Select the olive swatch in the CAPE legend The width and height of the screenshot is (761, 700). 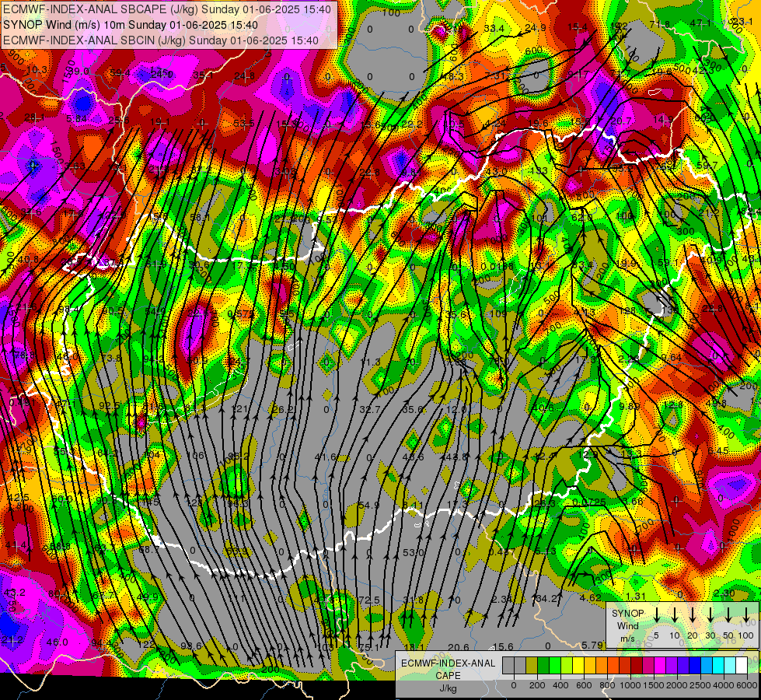point(532,666)
